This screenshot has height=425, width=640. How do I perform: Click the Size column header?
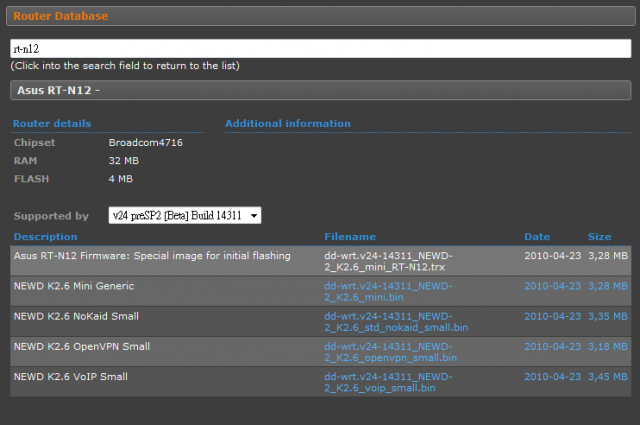599,236
